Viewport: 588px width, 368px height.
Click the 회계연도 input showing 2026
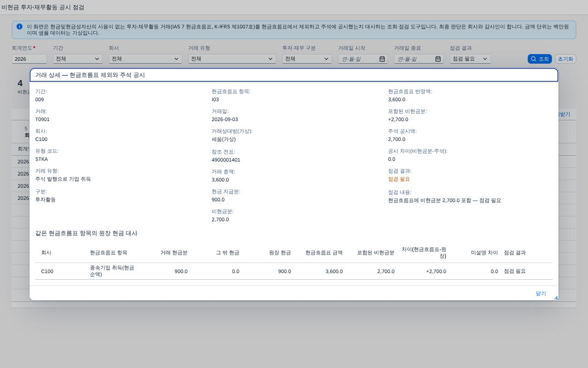pyautogui.click(x=29, y=59)
